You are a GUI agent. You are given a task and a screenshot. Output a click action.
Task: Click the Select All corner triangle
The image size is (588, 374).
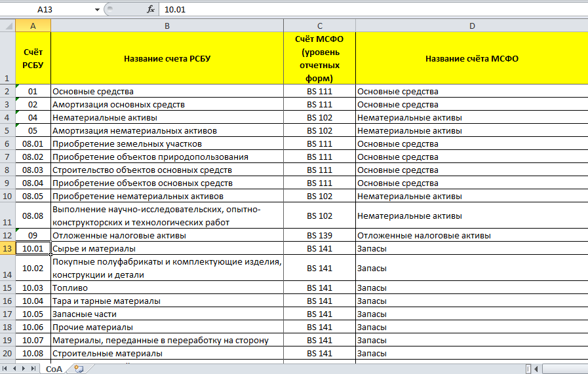[7, 26]
